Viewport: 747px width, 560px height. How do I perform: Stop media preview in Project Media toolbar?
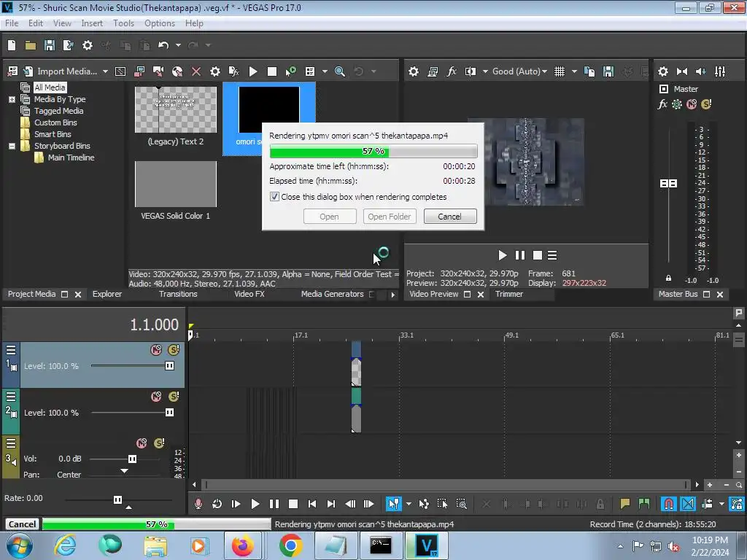tap(272, 71)
